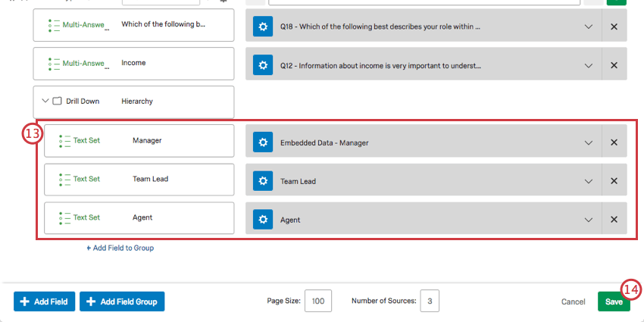This screenshot has width=644, height=322.
Task: Open gear settings for Q18 source row
Action: (x=263, y=27)
